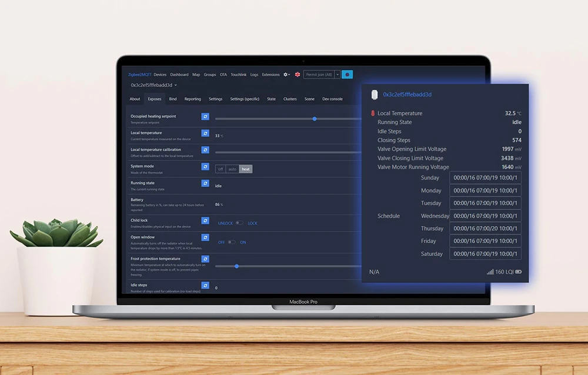Set System mode to off
This screenshot has width=588, height=375.
220,169
